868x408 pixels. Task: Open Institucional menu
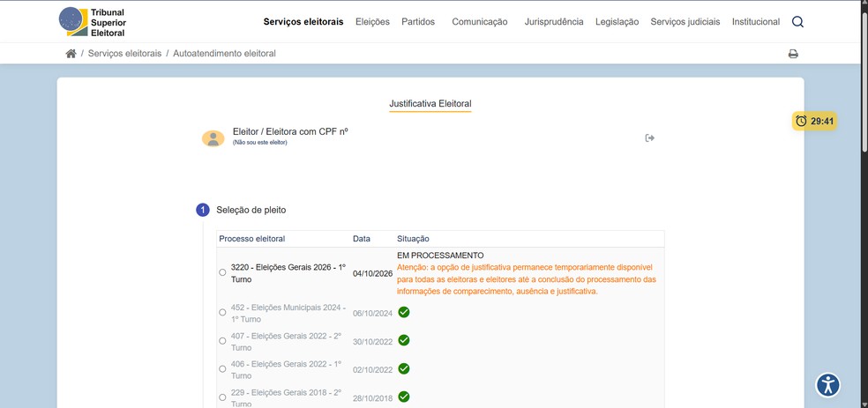pos(756,22)
